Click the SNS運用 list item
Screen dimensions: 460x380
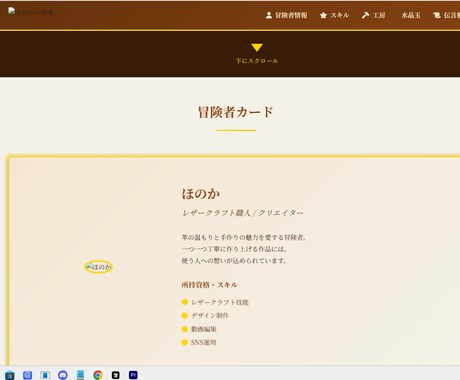point(203,342)
